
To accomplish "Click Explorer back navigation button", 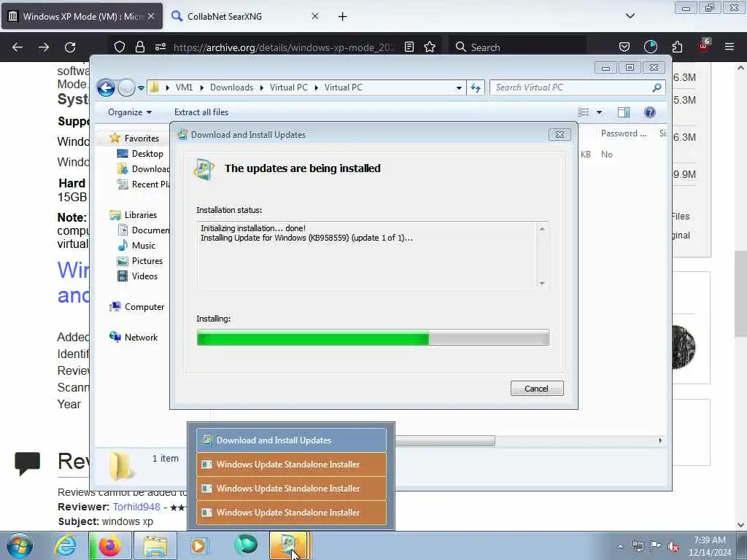I will coord(106,87).
